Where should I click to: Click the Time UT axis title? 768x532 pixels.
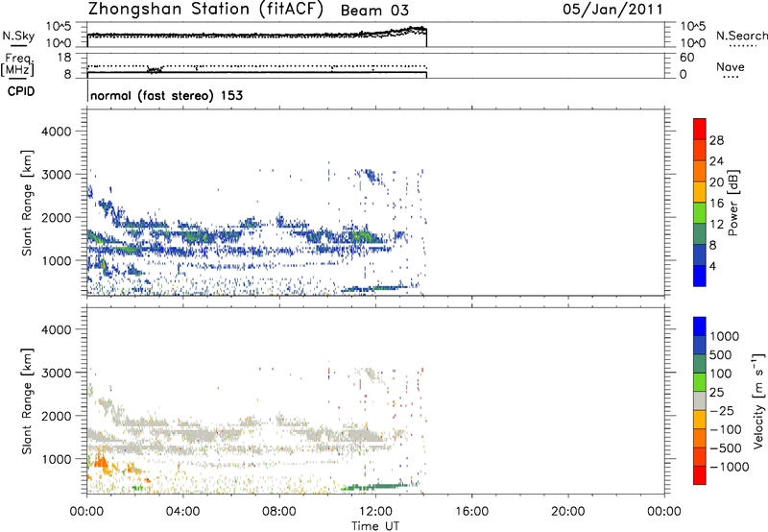click(375, 526)
